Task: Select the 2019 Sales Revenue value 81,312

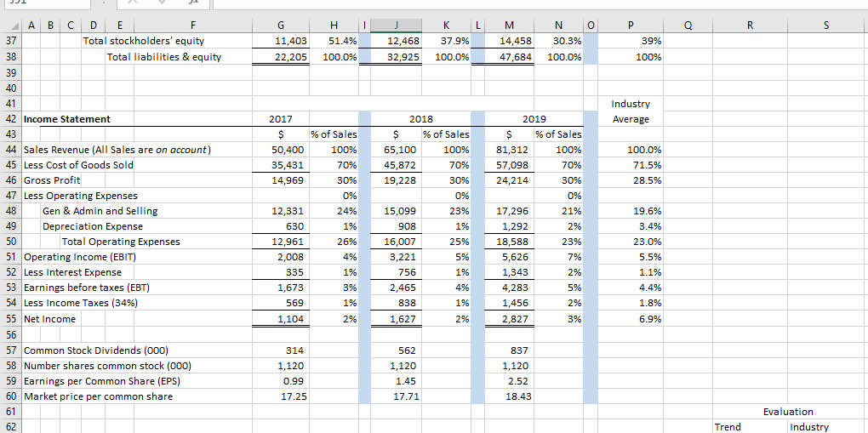Action: click(513, 150)
